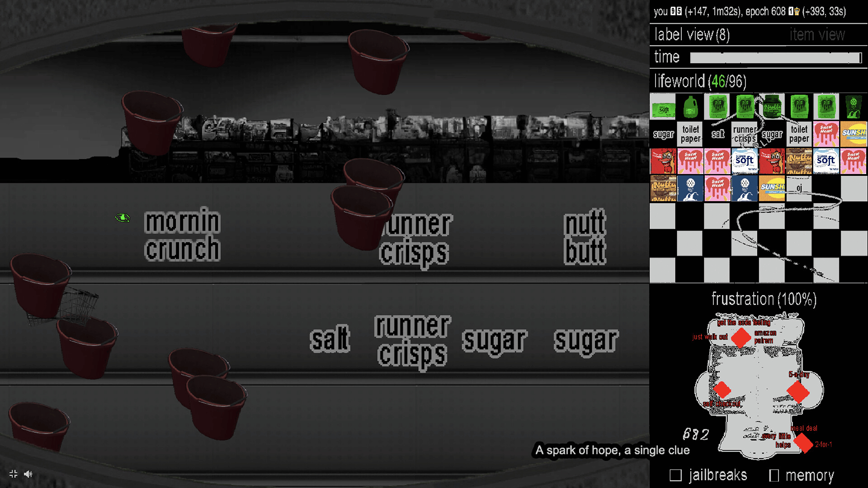
Task: Enable the memory checkbox
Action: (x=774, y=475)
